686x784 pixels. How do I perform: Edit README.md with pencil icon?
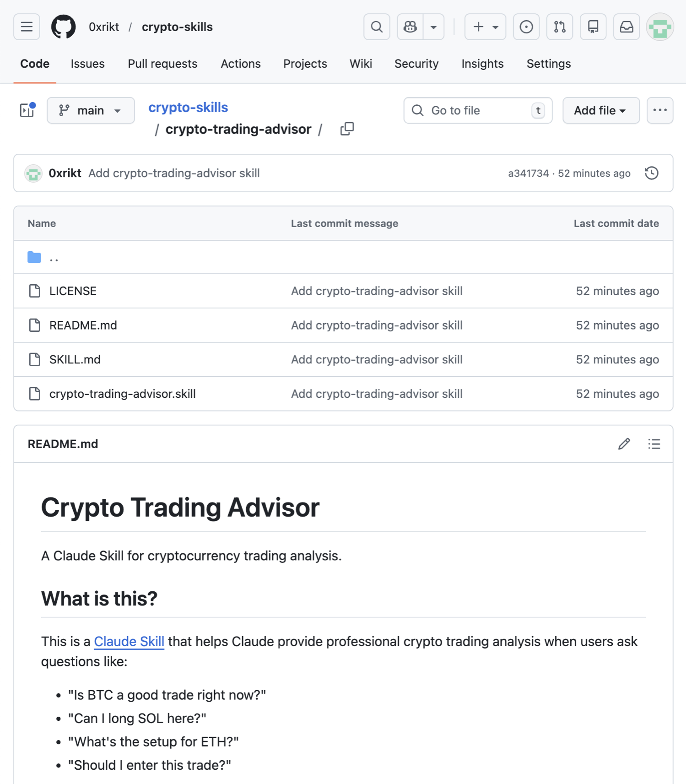click(624, 444)
